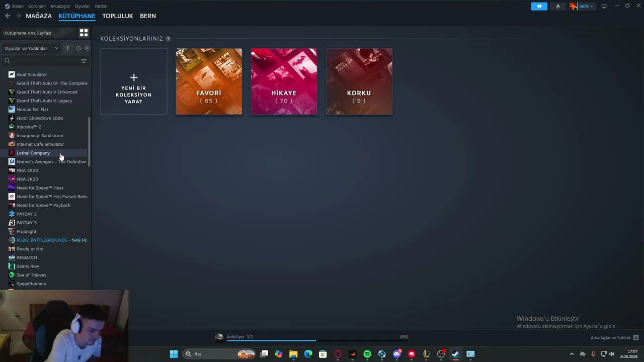Open the FAVORİ collection
Image resolution: width=644 pixels, height=362 pixels.
point(209,81)
